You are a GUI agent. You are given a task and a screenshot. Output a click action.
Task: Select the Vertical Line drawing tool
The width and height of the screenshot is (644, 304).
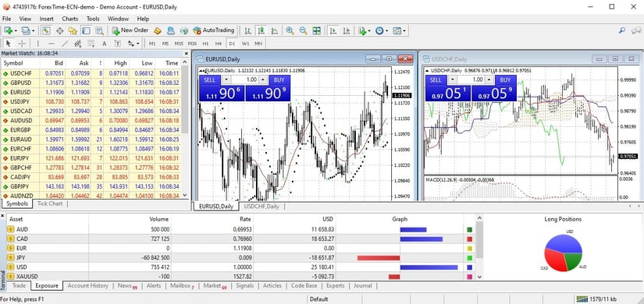click(37, 43)
